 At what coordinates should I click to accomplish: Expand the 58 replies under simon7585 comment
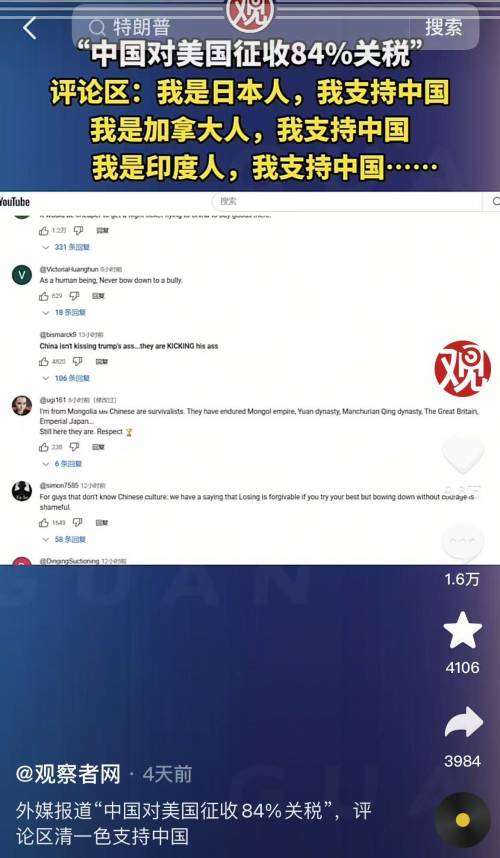point(65,540)
